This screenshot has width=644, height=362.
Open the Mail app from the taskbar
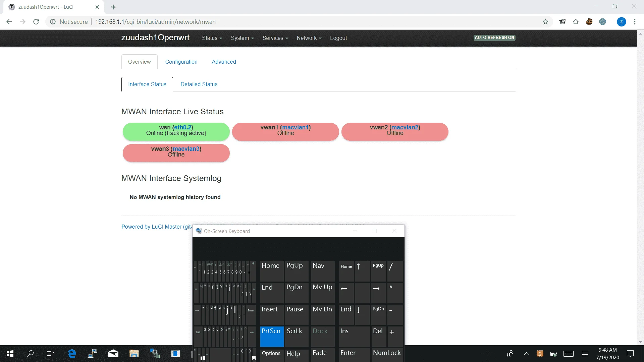point(113,354)
